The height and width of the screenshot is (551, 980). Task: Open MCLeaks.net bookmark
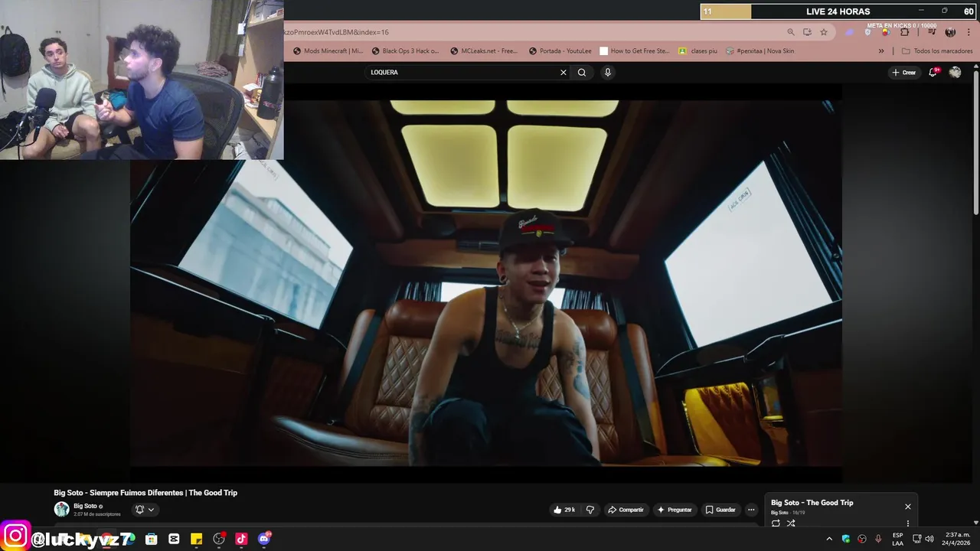click(484, 51)
